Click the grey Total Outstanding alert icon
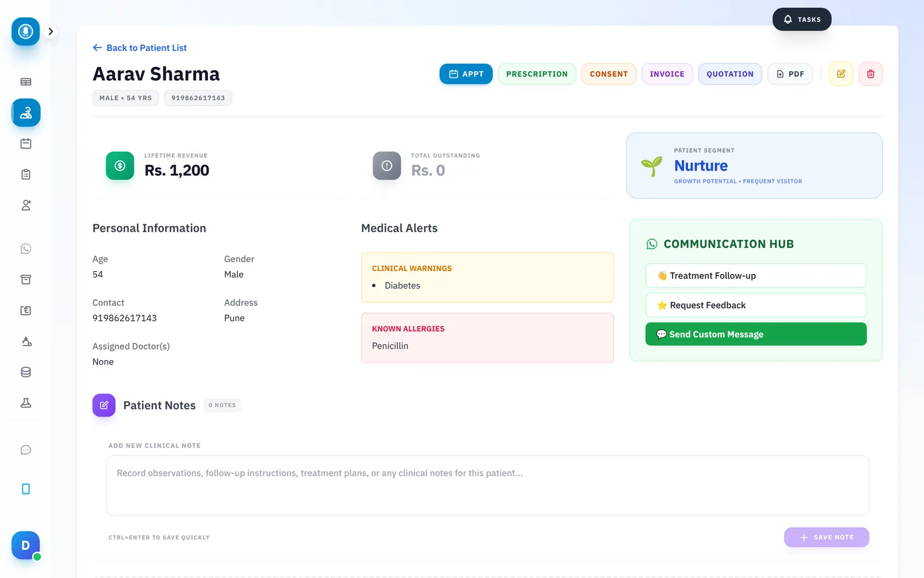924x578 pixels. point(387,166)
